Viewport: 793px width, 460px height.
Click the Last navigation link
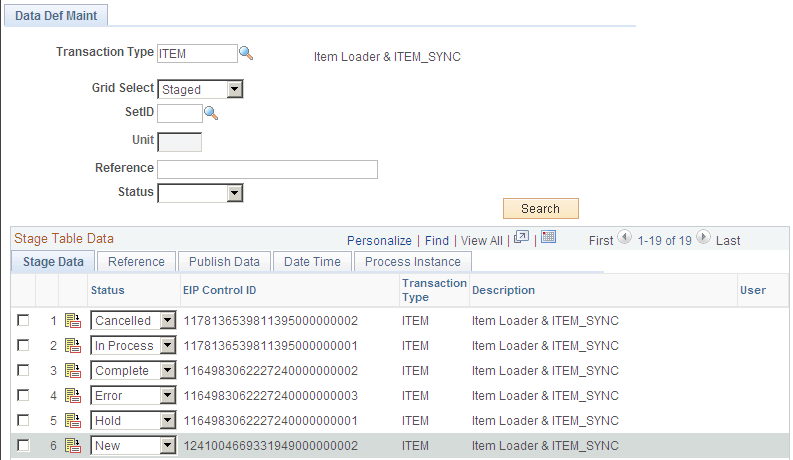pos(728,241)
